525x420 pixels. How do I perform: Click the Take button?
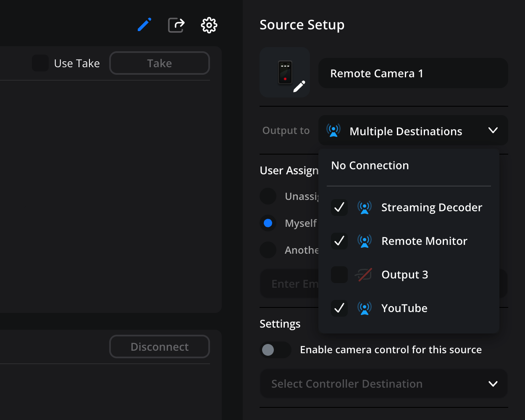coord(160,63)
